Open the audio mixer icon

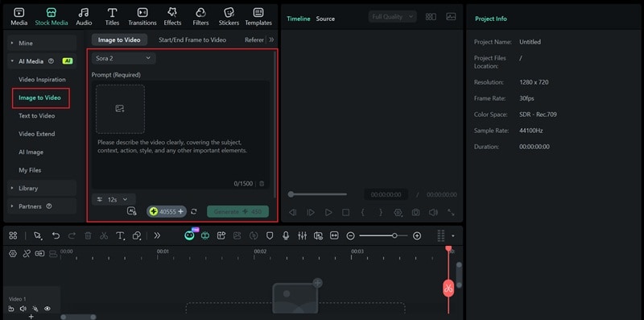(x=302, y=235)
